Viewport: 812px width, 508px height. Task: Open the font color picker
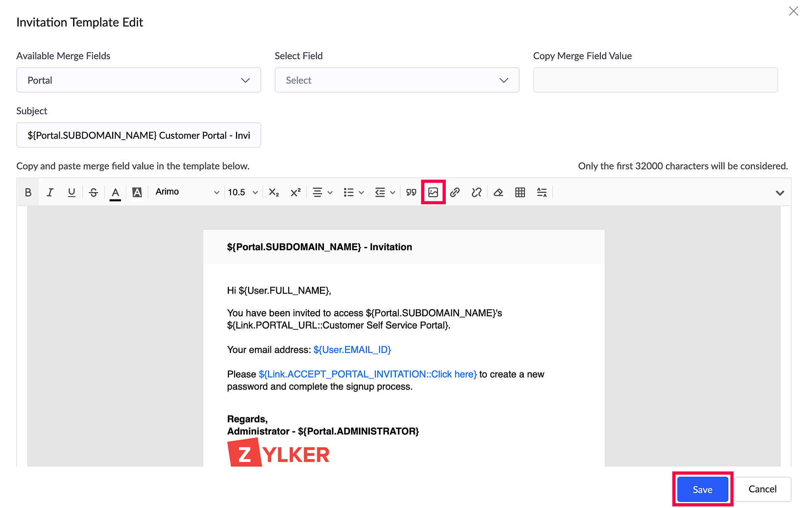[115, 192]
